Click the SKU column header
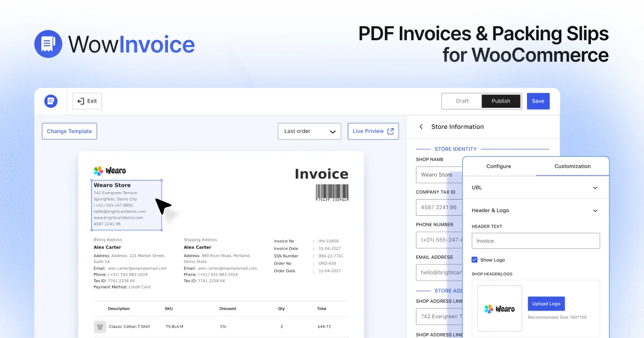The image size is (644, 338). click(169, 308)
